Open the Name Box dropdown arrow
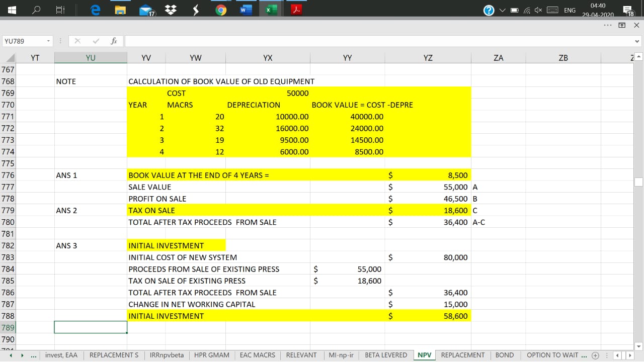644x362 pixels. point(48,41)
